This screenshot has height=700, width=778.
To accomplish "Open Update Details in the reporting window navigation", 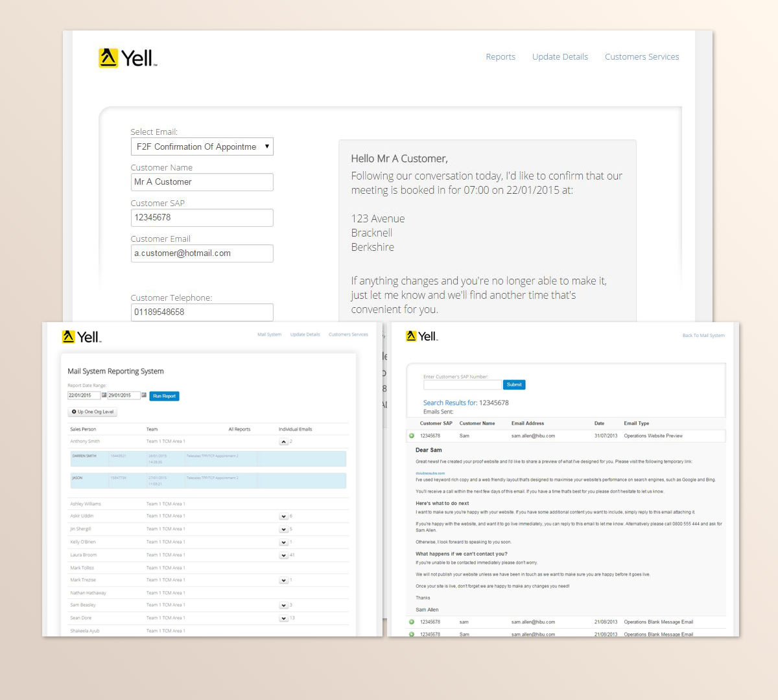I will 305,334.
